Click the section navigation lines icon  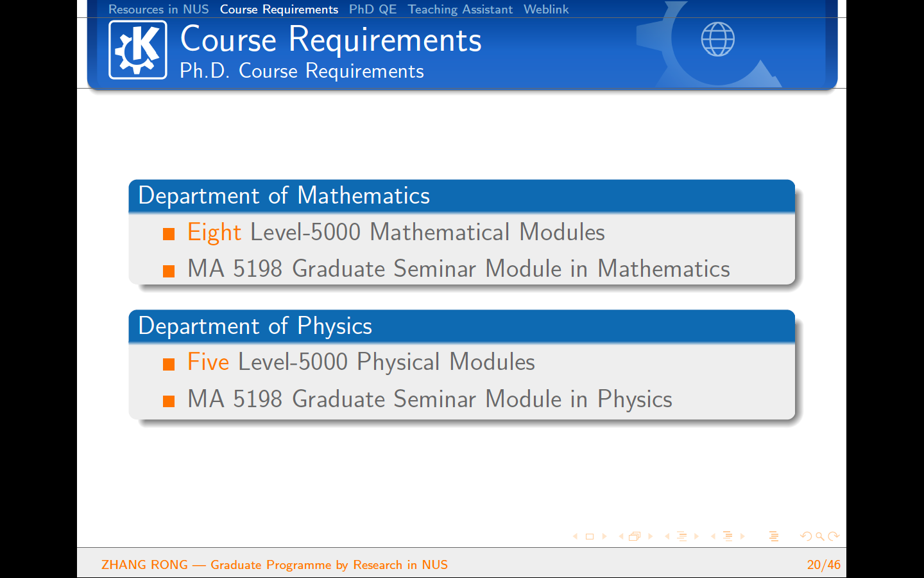[728, 536]
